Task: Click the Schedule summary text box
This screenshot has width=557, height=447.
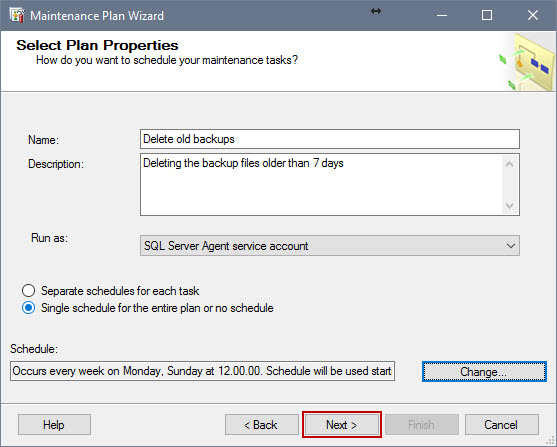Action: [202, 371]
